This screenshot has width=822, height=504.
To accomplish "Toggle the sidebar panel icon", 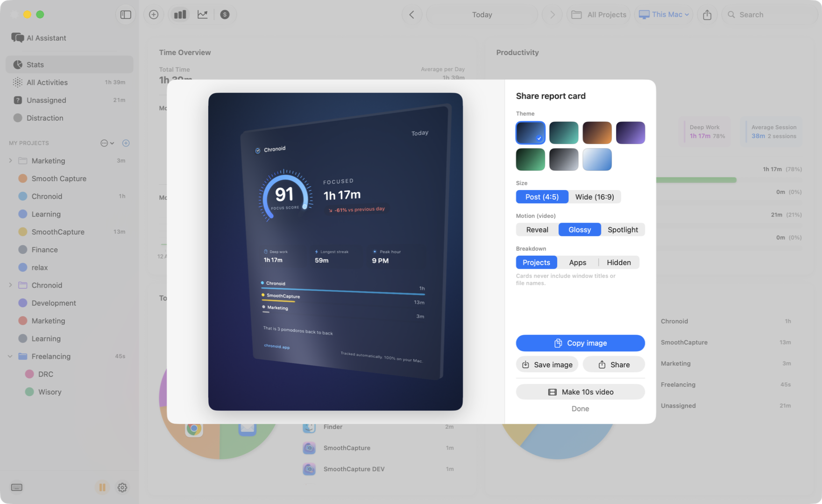I will click(x=126, y=14).
